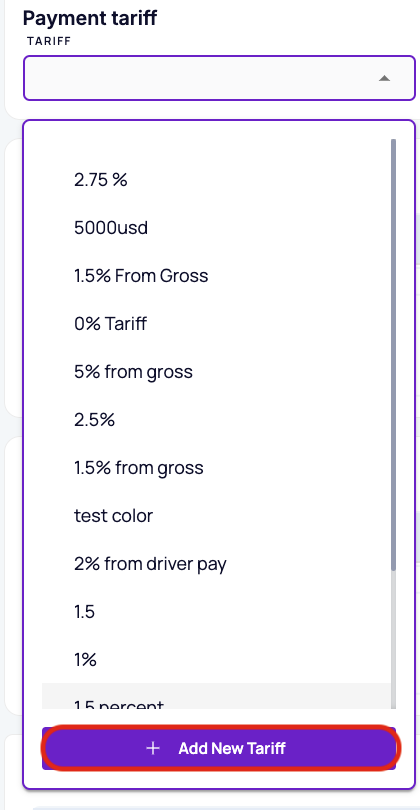Pick the test color entry
Screen dimensions: 420x810
tap(216, 516)
